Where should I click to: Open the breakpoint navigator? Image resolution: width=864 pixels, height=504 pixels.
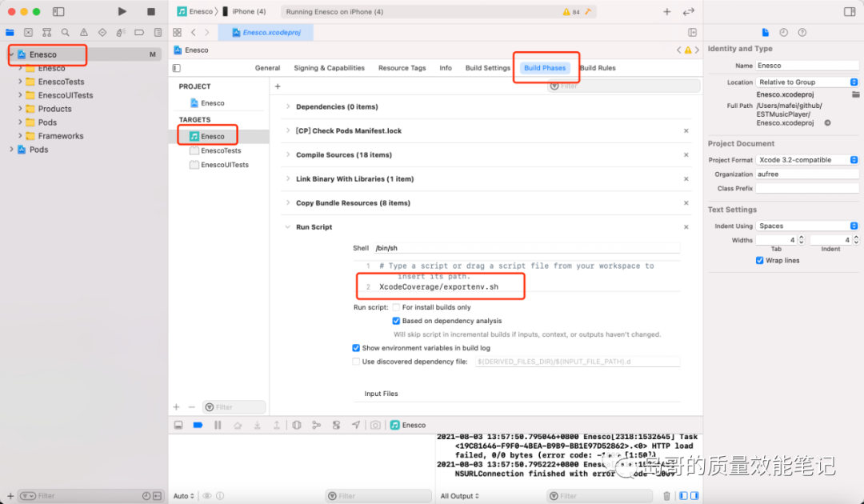pyautogui.click(x=139, y=33)
